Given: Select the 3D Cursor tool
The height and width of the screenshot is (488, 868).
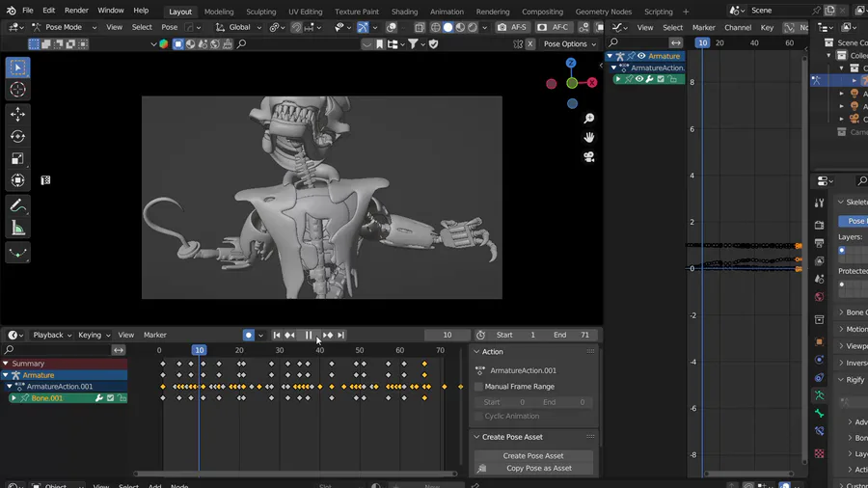Looking at the screenshot, I should click(x=17, y=90).
